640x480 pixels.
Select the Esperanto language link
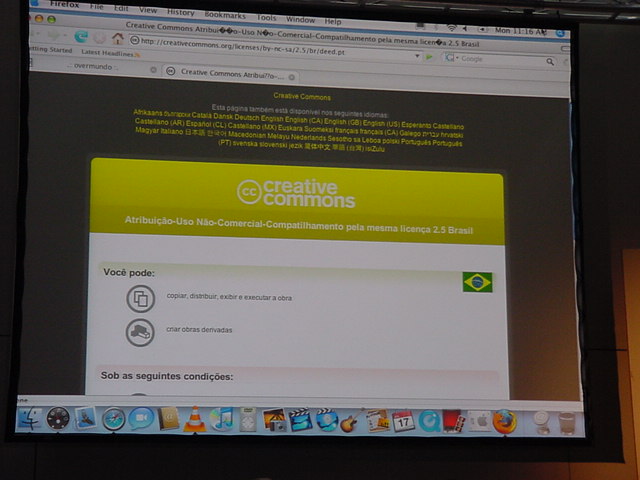[416, 125]
